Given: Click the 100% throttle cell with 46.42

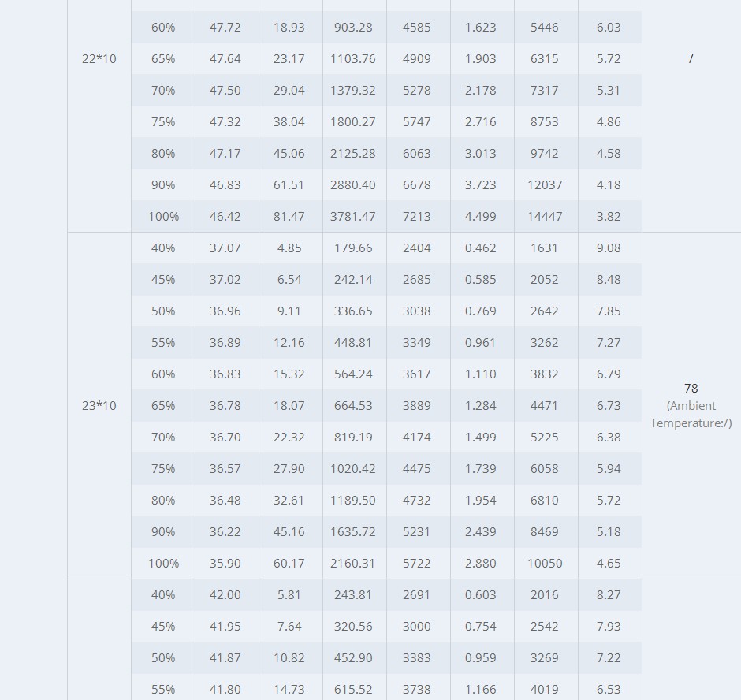Looking at the screenshot, I should [163, 217].
